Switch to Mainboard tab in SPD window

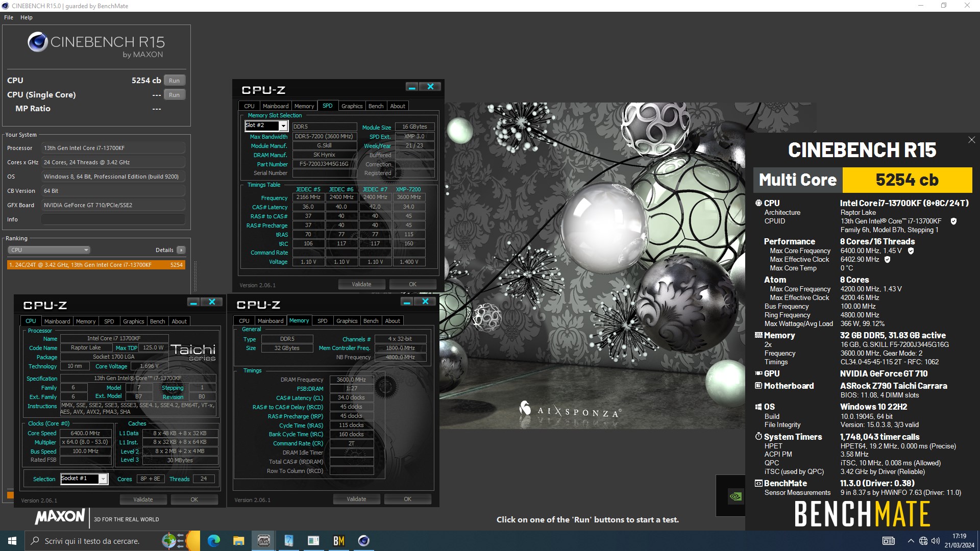(276, 106)
